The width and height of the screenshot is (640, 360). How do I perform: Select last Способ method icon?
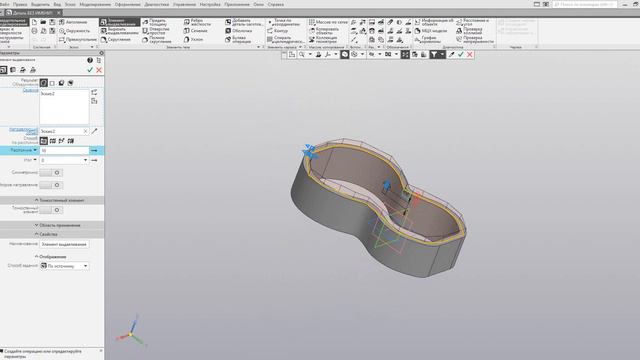pyautogui.click(x=71, y=141)
